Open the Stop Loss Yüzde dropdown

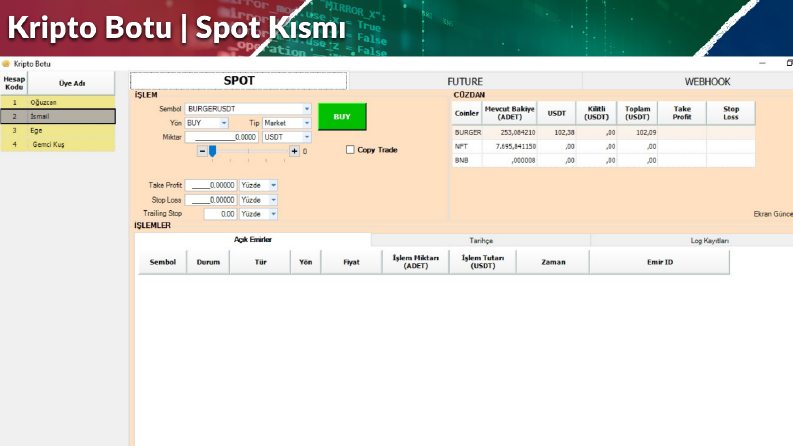[273, 200]
